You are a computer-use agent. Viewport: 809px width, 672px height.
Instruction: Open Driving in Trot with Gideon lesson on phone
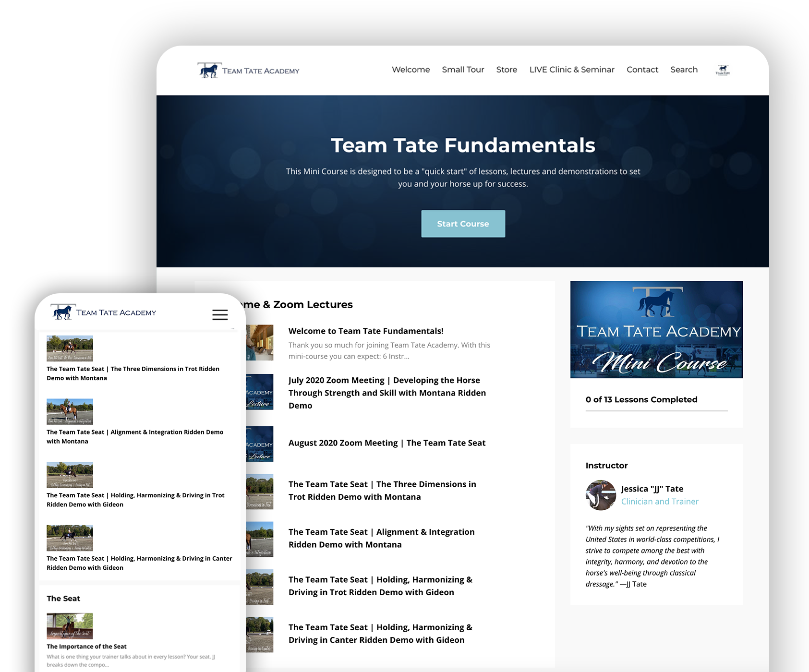click(135, 500)
